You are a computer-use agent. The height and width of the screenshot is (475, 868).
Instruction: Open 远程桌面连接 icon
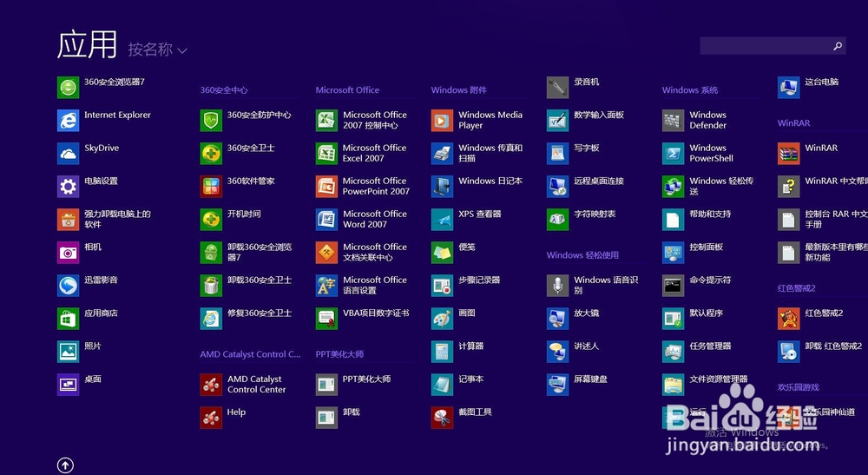[x=557, y=187]
